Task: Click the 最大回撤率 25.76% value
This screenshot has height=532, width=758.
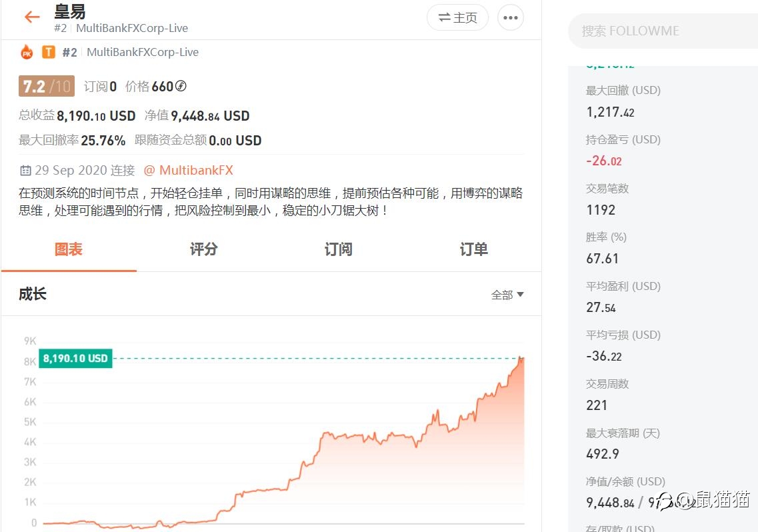Action: point(103,140)
